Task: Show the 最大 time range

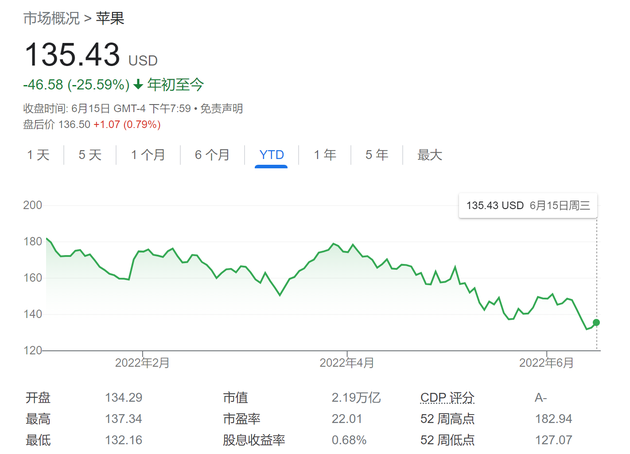Action: 430,155
